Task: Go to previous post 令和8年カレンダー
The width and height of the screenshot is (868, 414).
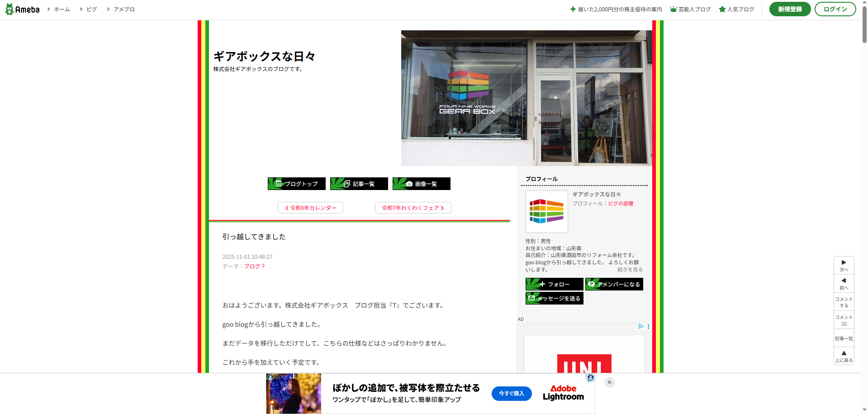Action: (310, 208)
